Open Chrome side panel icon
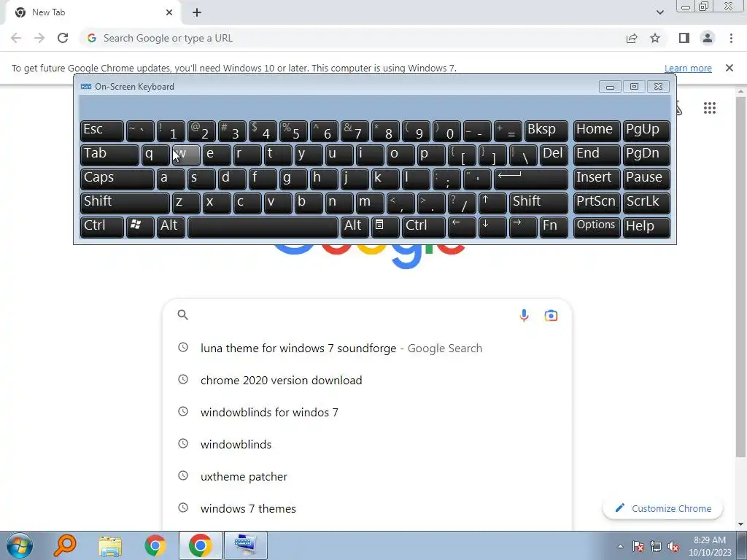Image resolution: width=747 pixels, height=560 pixels. (684, 38)
